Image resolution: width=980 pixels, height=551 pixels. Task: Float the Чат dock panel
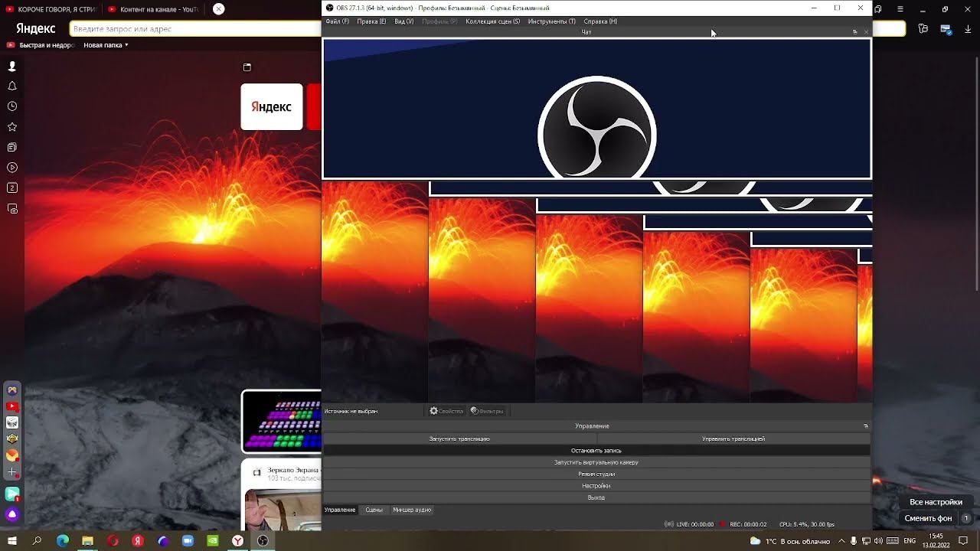pos(854,32)
